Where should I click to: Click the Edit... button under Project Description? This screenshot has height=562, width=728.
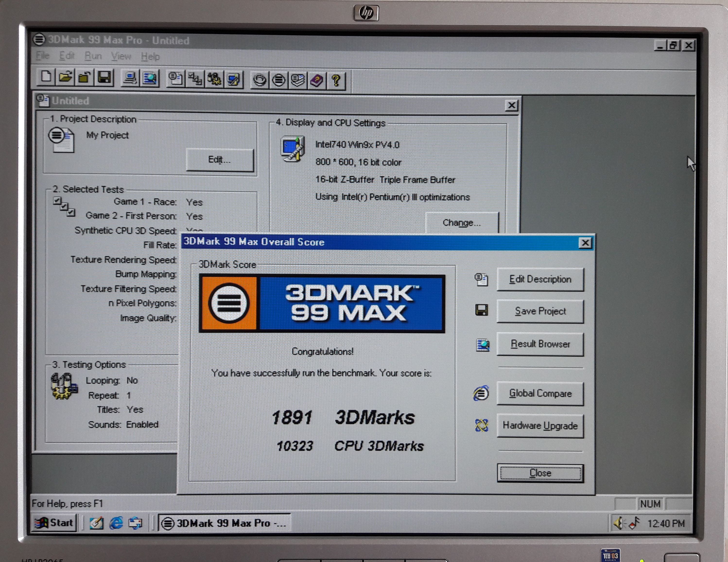(x=220, y=160)
